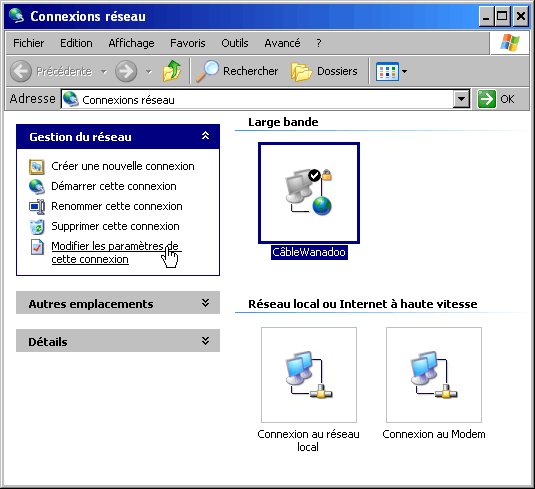Image resolution: width=535 pixels, height=489 pixels.
Task: Open the Rechercher search tool
Action: (x=237, y=71)
